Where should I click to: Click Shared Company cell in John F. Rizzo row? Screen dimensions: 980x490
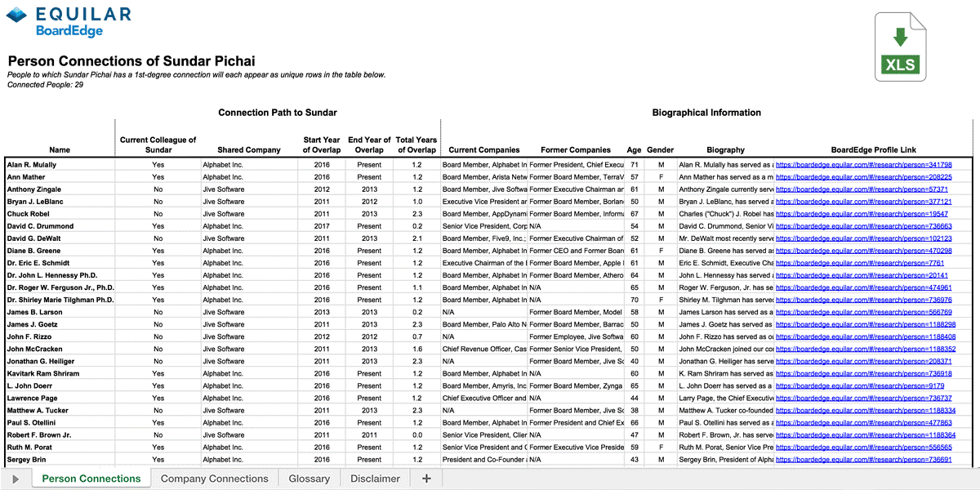click(x=249, y=337)
